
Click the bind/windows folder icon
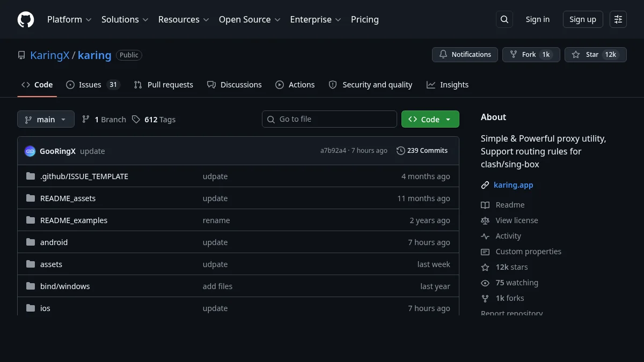(31, 286)
